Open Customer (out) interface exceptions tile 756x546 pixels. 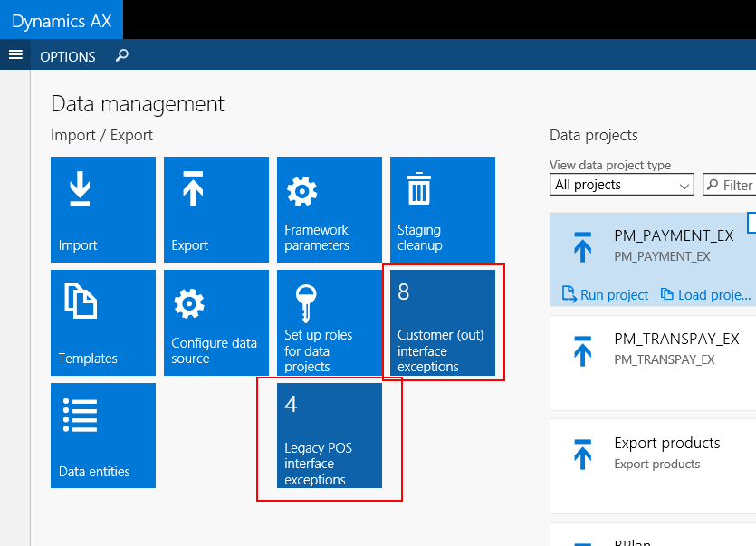[442, 322]
